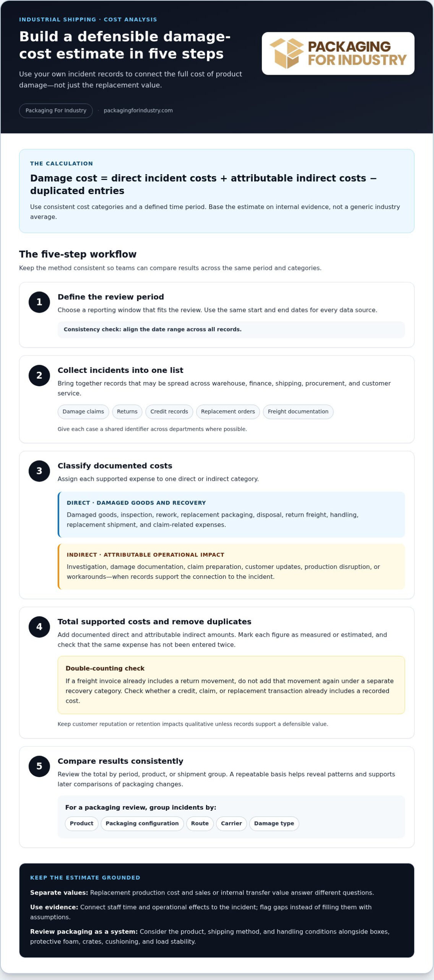Screen dimensions: 434x980
Task: Select the step 2 number badge
Action: [39, 376]
